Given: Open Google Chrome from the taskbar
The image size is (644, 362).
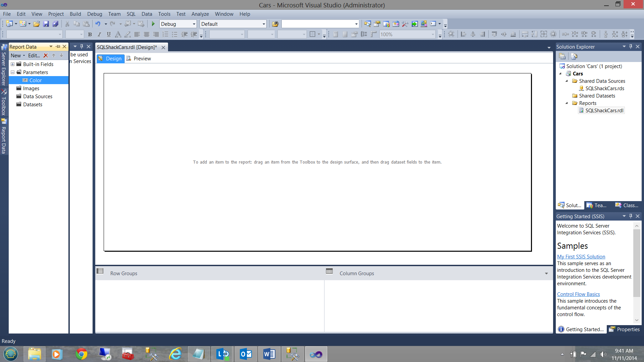Looking at the screenshot, I should pos(81,354).
